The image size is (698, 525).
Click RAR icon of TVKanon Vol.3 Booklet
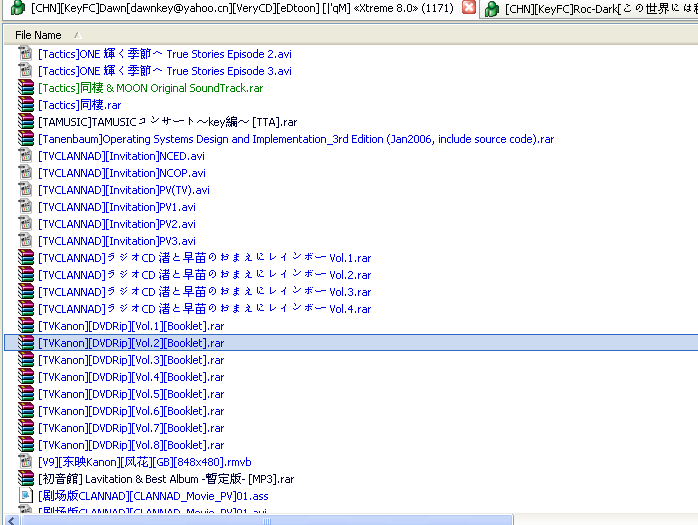(x=26, y=360)
